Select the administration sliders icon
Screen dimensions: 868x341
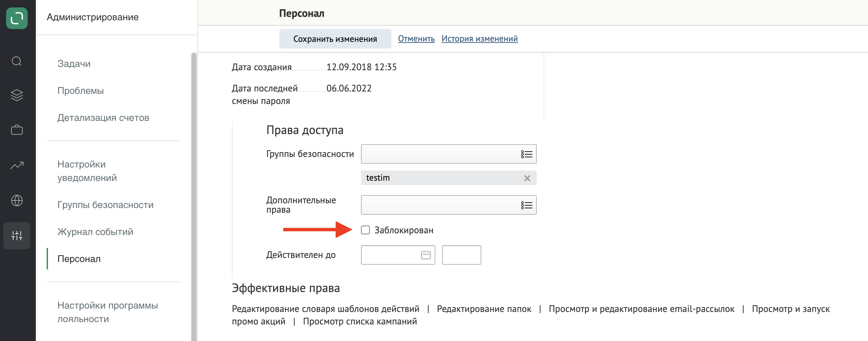coord(17,236)
